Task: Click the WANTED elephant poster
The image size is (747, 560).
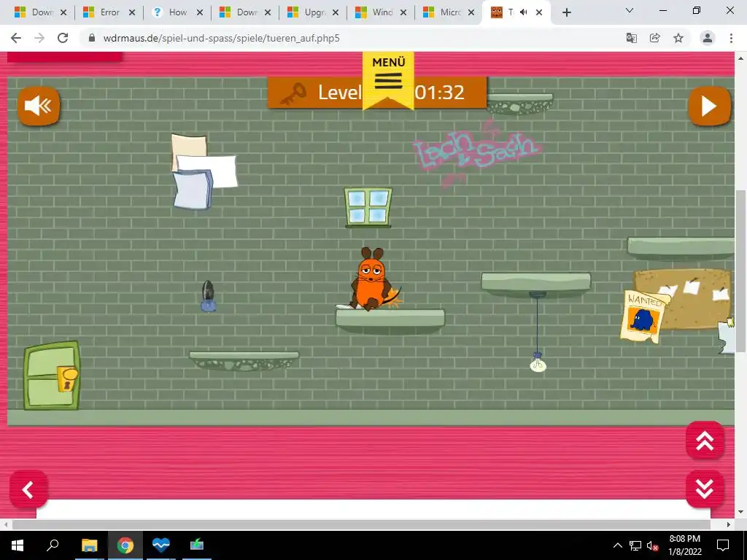Action: 644,316
